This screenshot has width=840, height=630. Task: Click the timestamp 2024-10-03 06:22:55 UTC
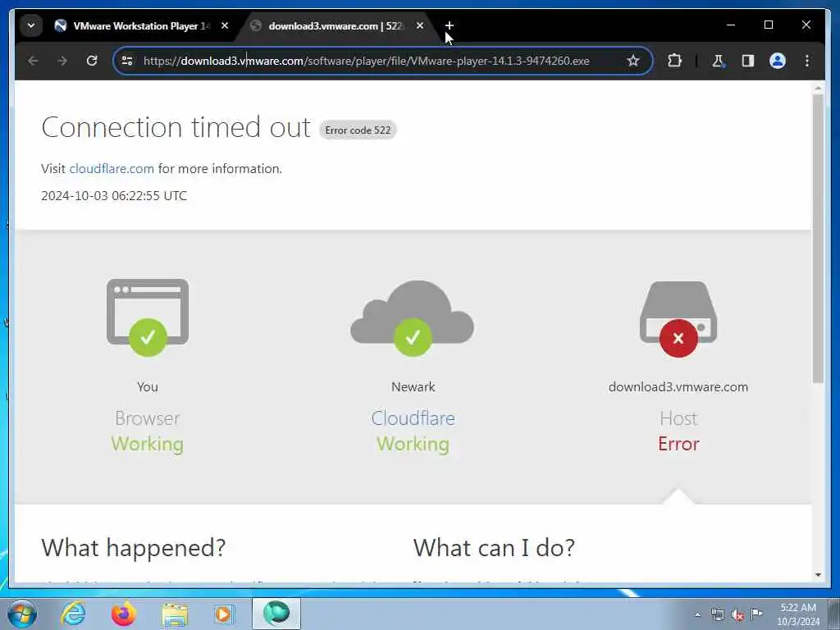[x=114, y=195]
